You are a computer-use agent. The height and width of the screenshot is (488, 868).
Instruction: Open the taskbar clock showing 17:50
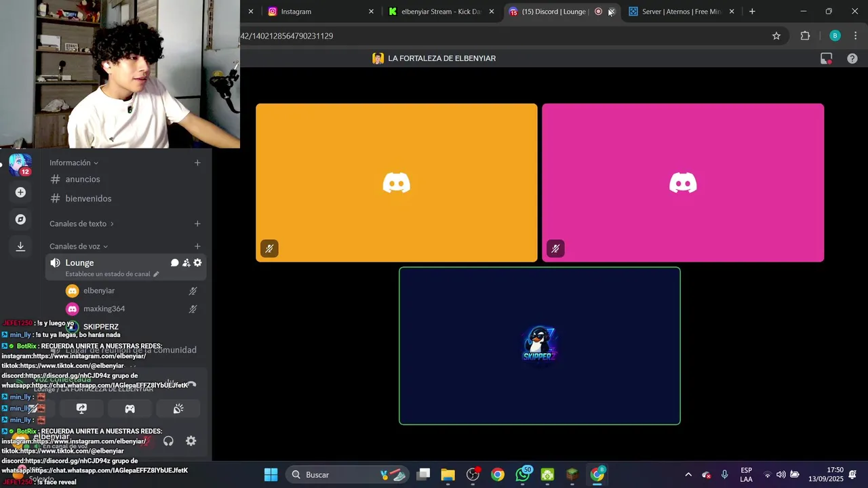pos(826,474)
